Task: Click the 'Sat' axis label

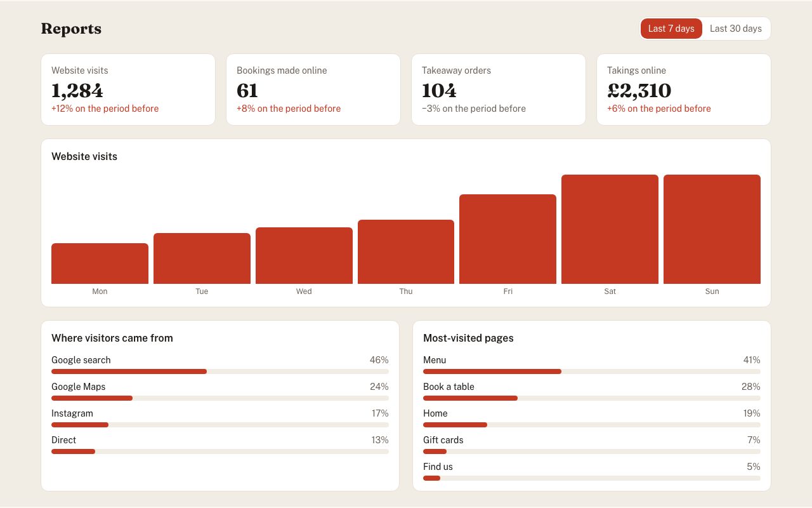Action: click(x=610, y=291)
